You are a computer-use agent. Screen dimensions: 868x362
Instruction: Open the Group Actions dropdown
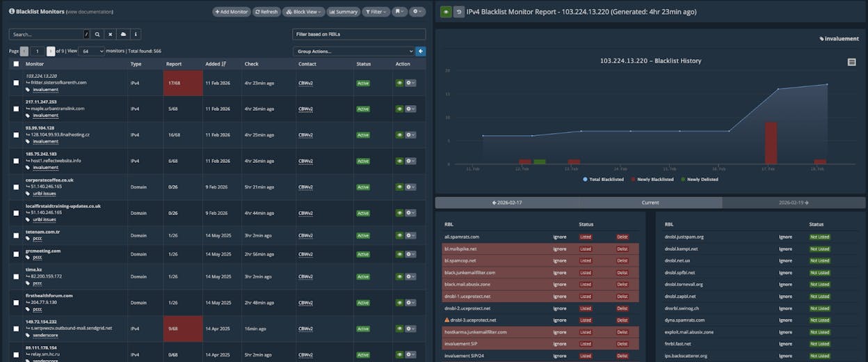click(353, 51)
